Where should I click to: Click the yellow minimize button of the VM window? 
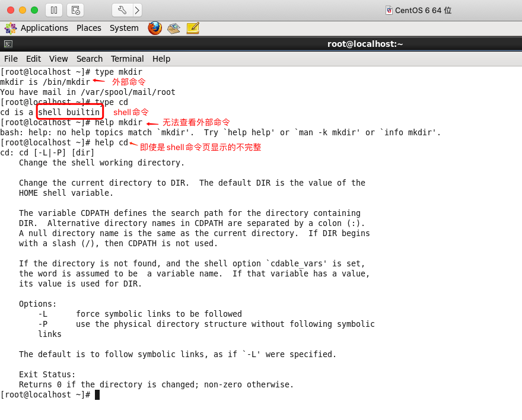coord(23,10)
